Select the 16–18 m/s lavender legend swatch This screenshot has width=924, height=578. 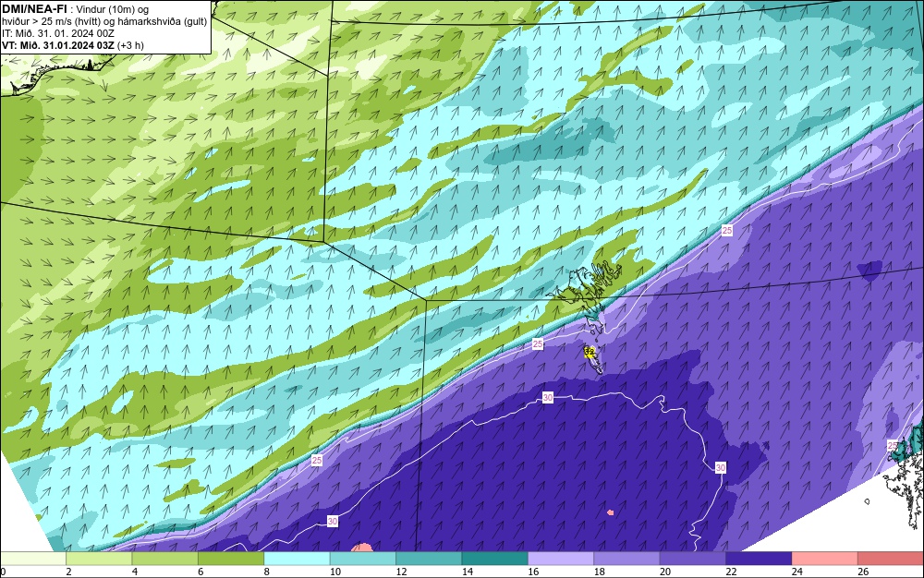point(561,559)
